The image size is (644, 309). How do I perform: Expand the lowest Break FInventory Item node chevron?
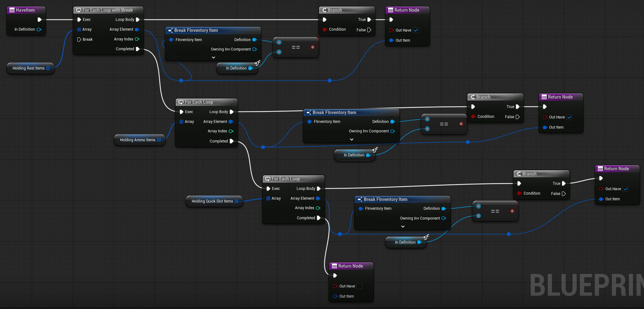coord(403,227)
